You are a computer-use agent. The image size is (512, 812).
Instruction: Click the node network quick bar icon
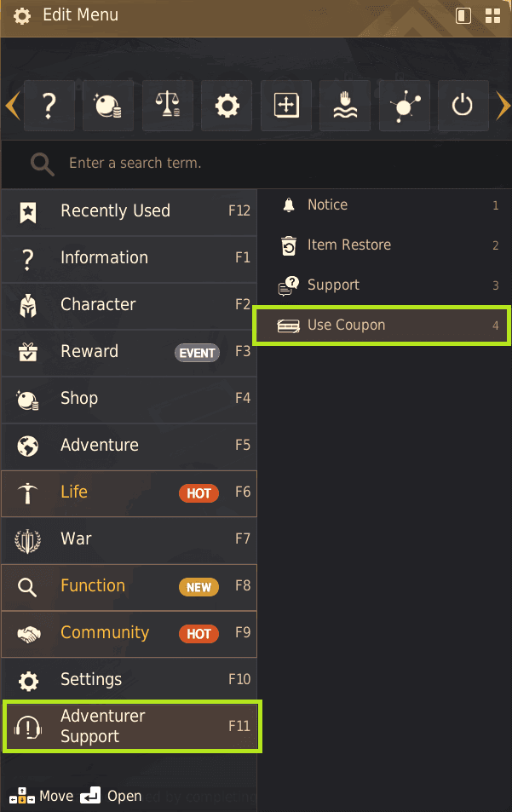pos(404,106)
